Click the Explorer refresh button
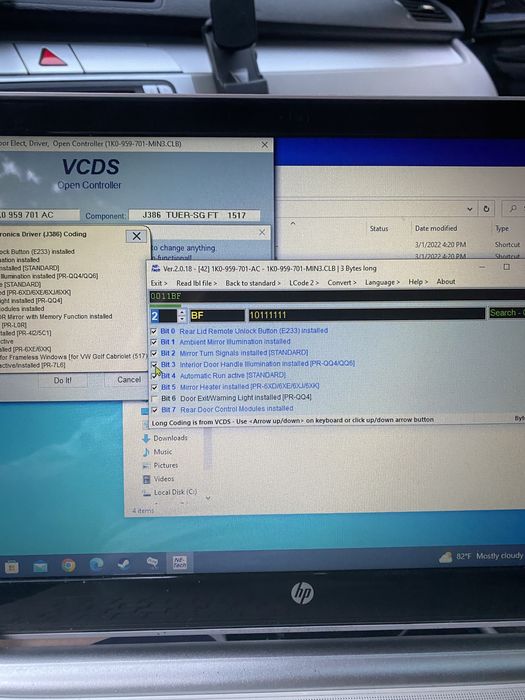The height and width of the screenshot is (700, 525). (x=486, y=208)
